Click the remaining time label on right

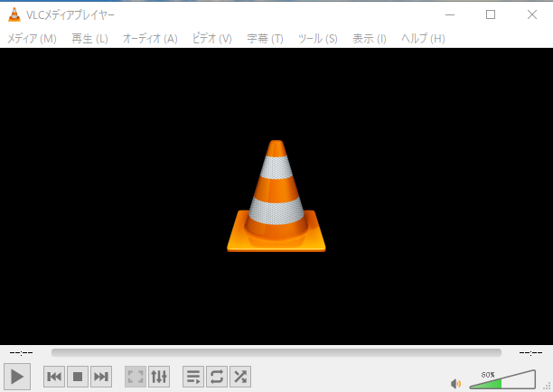pyautogui.click(x=530, y=352)
